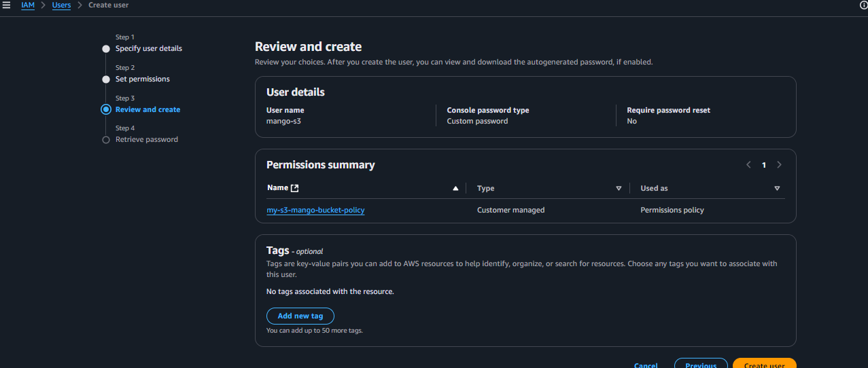This screenshot has width=868, height=368.
Task: Open the Type column sort dropdown
Action: click(x=619, y=189)
